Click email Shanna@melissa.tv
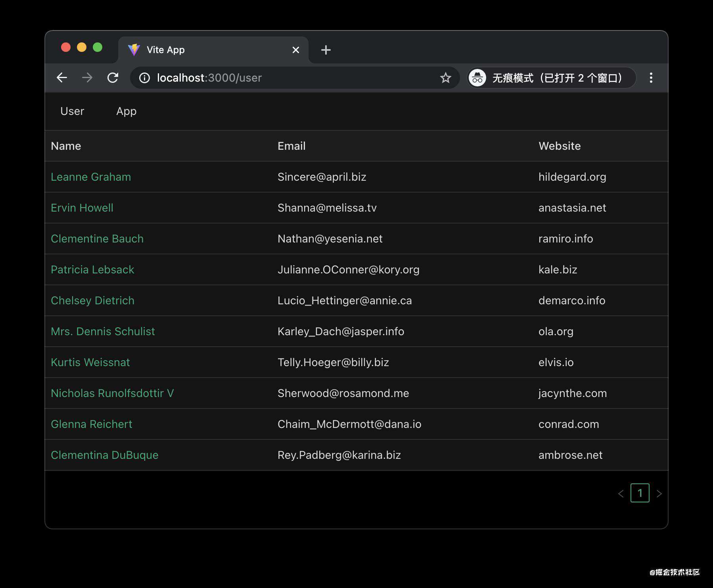The width and height of the screenshot is (713, 588). (327, 208)
